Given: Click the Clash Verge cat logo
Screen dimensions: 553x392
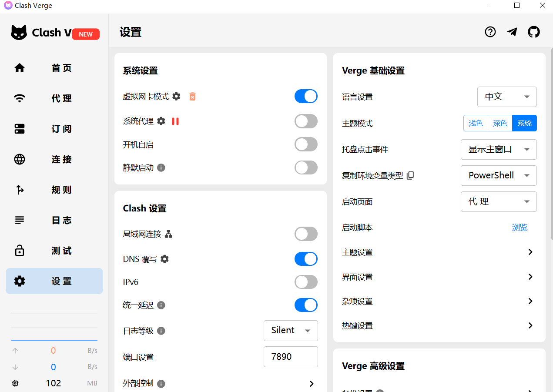Looking at the screenshot, I should pos(19,33).
